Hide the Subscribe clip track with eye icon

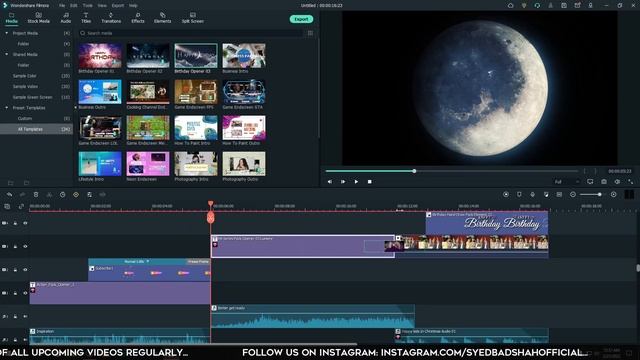[x=25, y=270]
